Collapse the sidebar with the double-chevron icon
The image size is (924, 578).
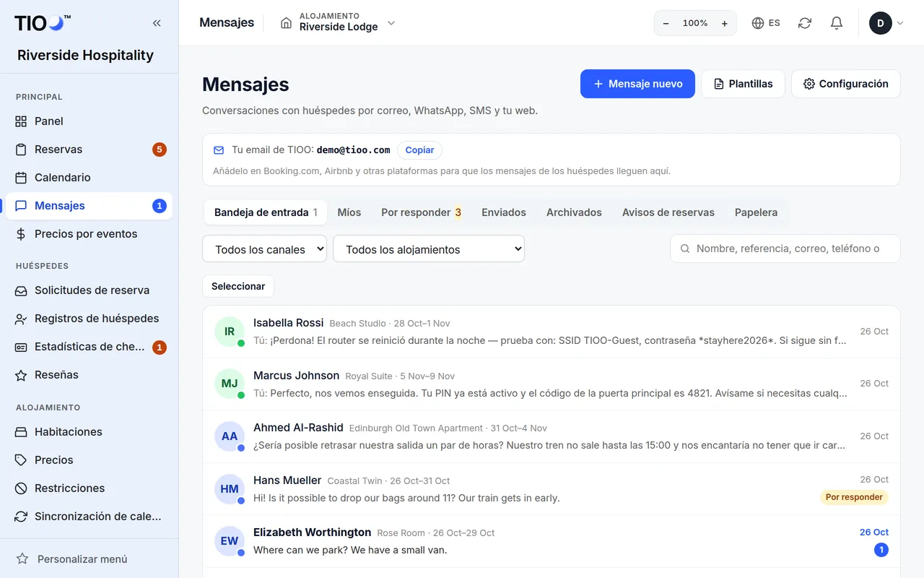point(157,23)
